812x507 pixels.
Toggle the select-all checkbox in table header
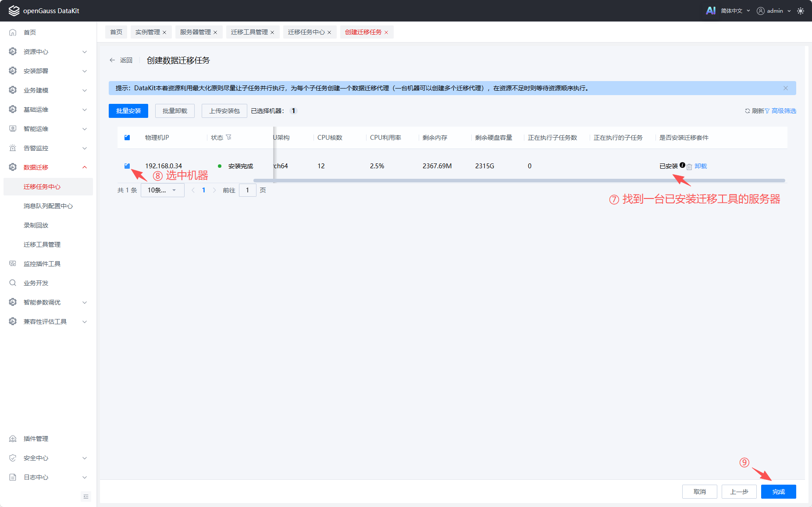point(127,138)
